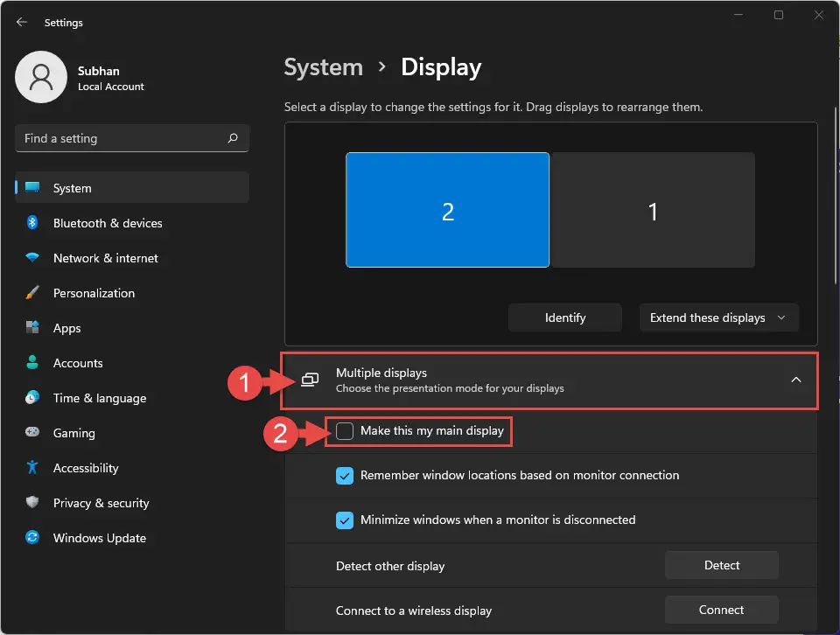Select Privacy & security
The image size is (840, 635).
[101, 503]
